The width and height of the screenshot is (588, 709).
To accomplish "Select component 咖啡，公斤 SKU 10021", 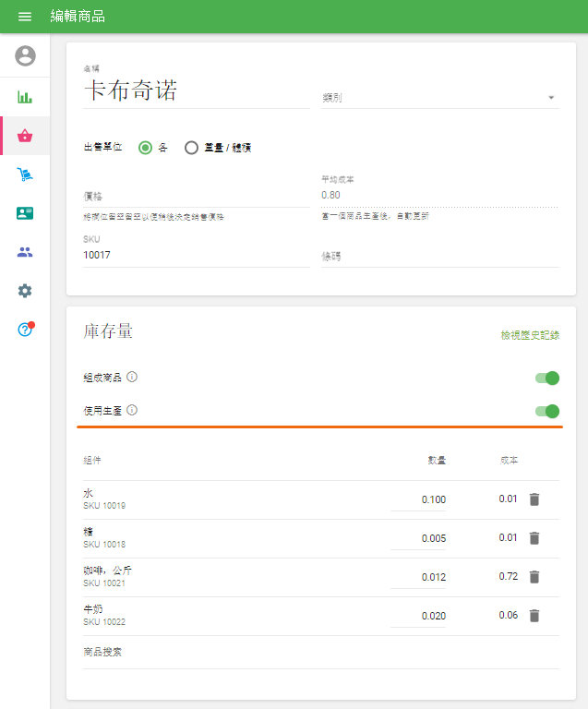I will 108,577.
